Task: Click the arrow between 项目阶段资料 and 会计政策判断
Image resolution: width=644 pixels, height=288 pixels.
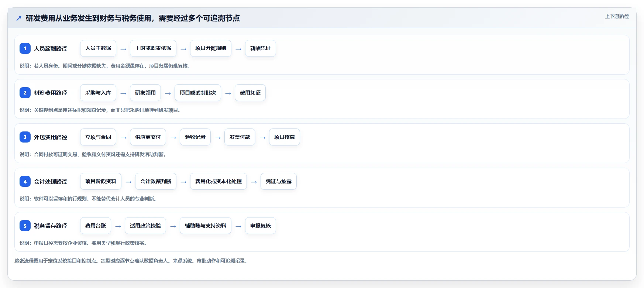Action: click(x=128, y=182)
